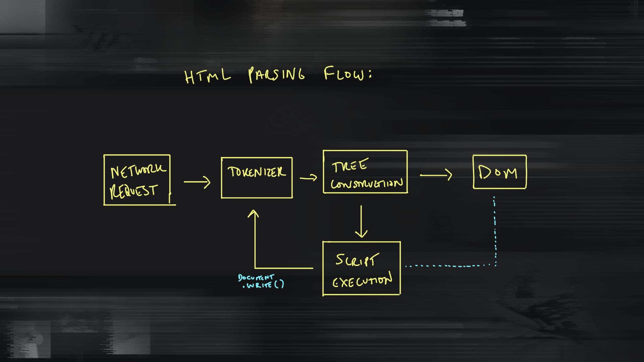Select the DOM output node

click(498, 172)
